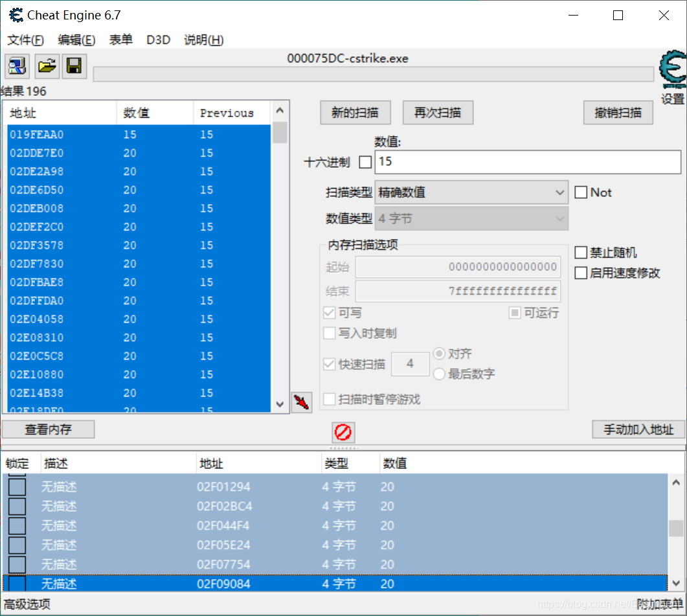This screenshot has width=687, height=616.
Task: Open the 文件(F) menu
Action: coord(25,40)
